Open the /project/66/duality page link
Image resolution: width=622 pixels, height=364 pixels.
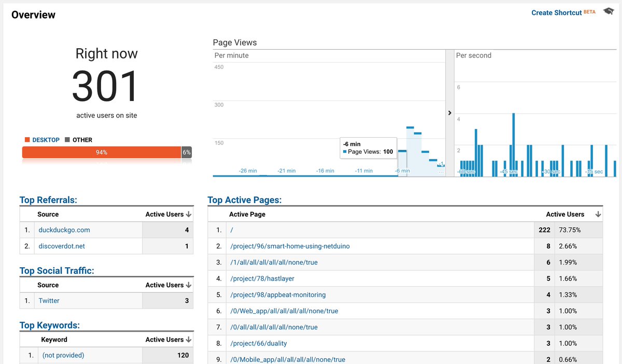click(259, 343)
